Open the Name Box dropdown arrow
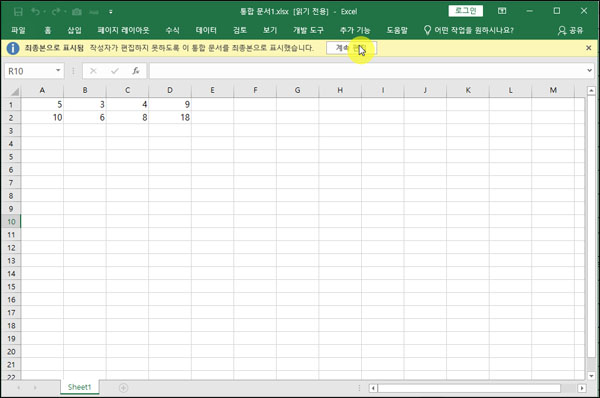Image resolution: width=600 pixels, height=398 pixels. click(x=58, y=71)
